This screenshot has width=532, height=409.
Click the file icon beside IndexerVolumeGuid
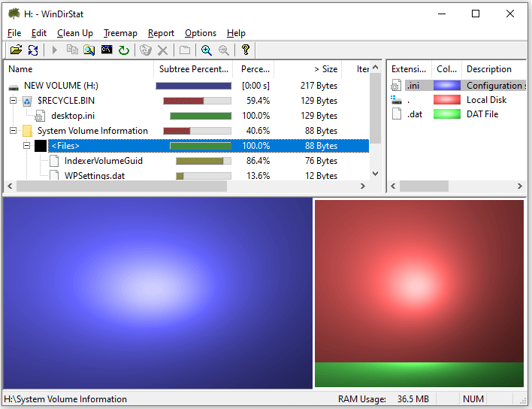[54, 161]
